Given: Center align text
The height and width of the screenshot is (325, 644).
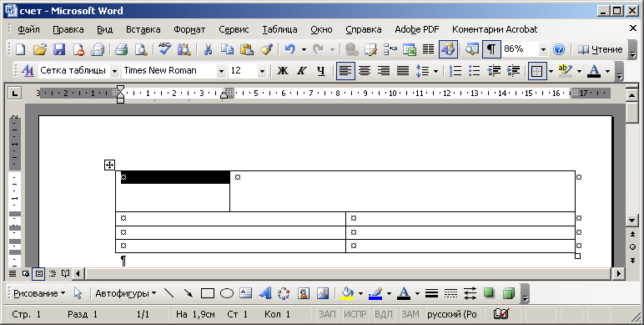Looking at the screenshot, I should coord(365,71).
